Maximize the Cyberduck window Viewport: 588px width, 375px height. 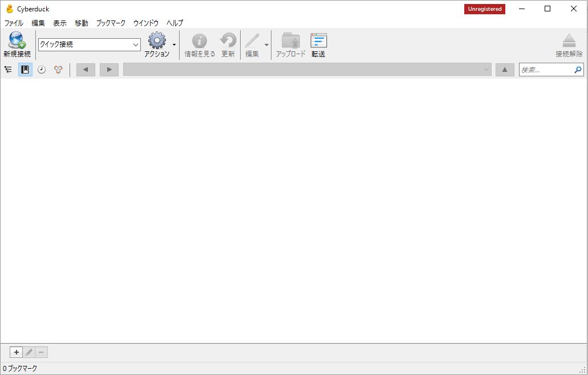(x=548, y=9)
